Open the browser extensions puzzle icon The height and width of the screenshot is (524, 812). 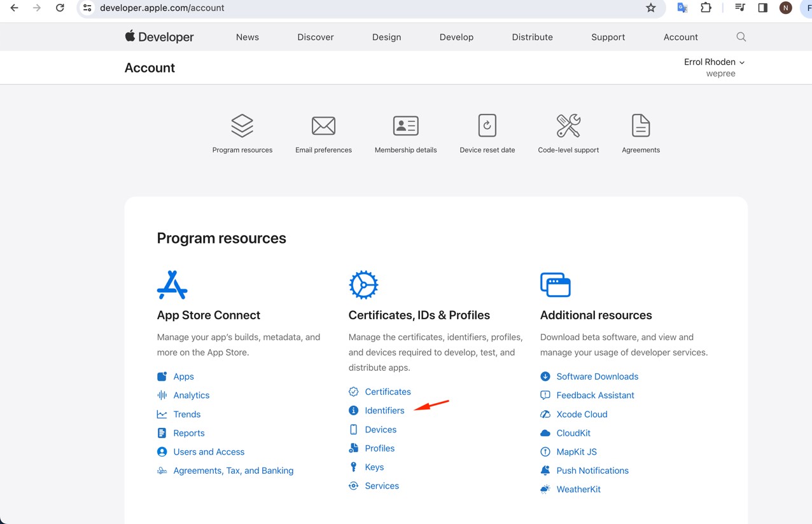[x=706, y=8]
